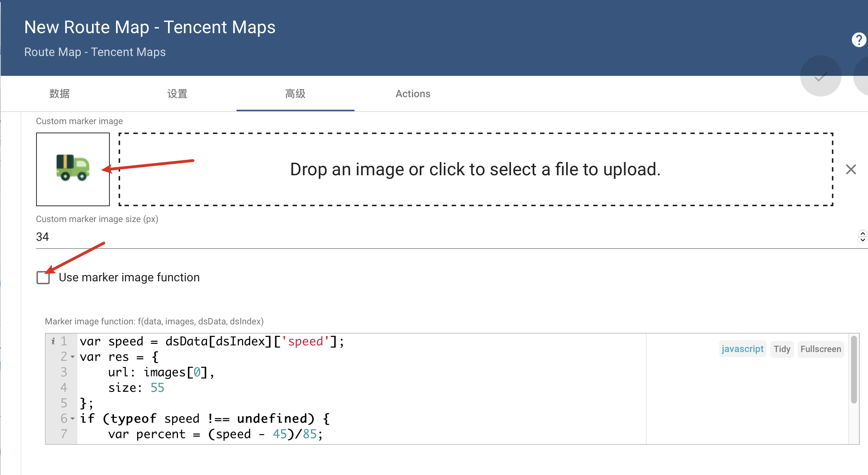
Task: Expand the code editor to Fullscreen
Action: click(820, 349)
